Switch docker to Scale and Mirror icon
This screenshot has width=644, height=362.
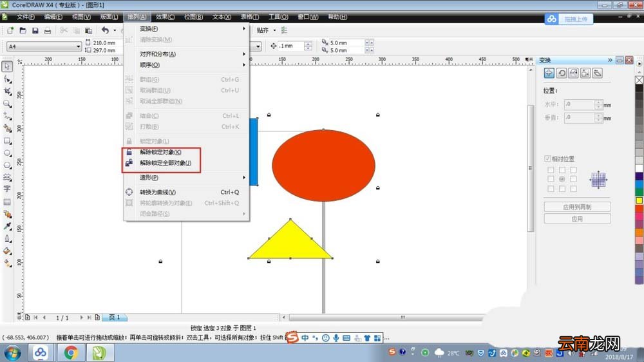point(573,73)
